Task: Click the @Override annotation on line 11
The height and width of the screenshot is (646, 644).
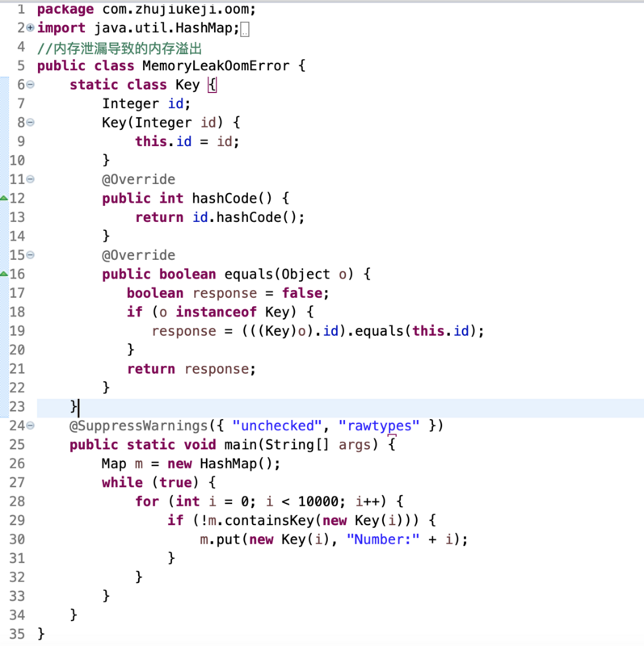Action: point(138,179)
